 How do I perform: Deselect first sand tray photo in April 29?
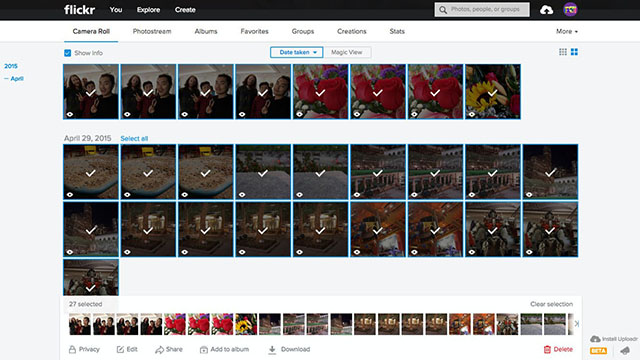coord(91,172)
